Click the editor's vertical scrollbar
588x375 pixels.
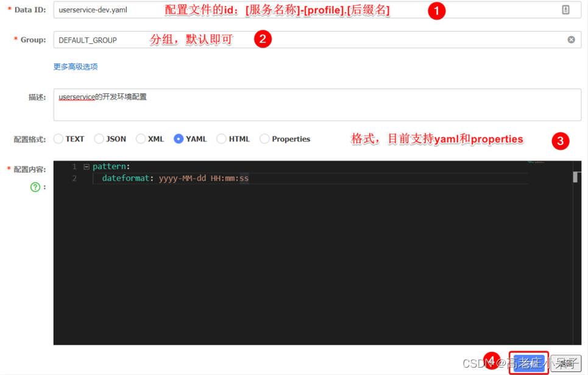coord(575,177)
